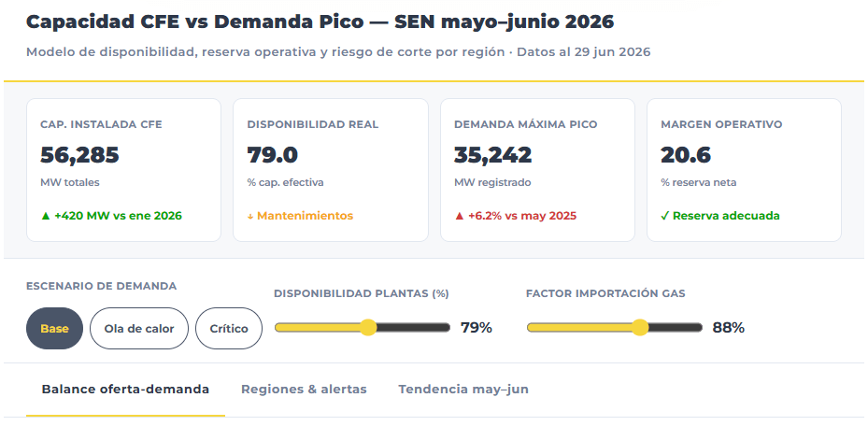Select the Margen Operativo card
868x426 pixels.
744,170
